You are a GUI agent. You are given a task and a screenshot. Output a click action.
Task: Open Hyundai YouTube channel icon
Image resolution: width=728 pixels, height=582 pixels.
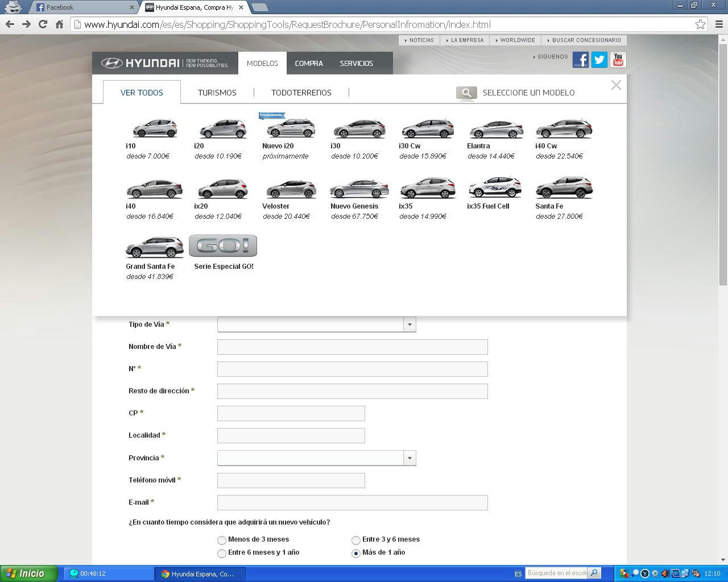point(618,60)
